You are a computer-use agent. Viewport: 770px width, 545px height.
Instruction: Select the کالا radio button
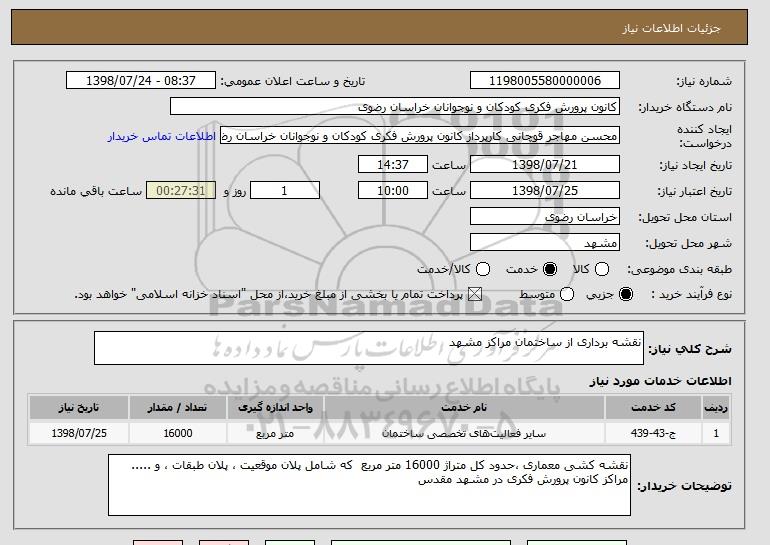click(602, 269)
